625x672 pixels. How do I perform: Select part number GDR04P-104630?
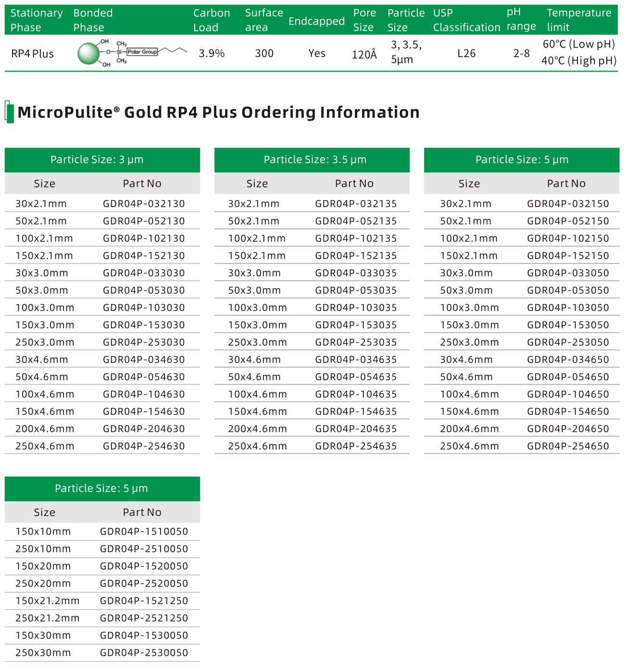point(144,394)
